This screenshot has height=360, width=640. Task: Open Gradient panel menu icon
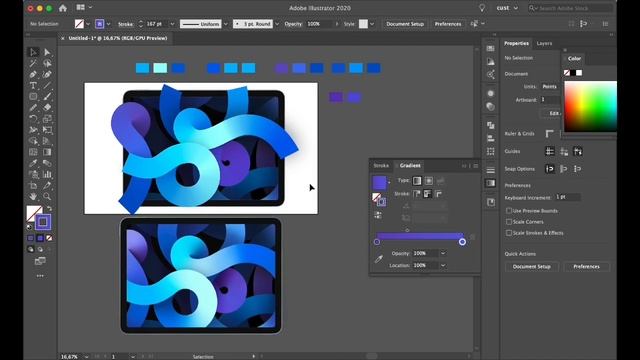tap(476, 166)
